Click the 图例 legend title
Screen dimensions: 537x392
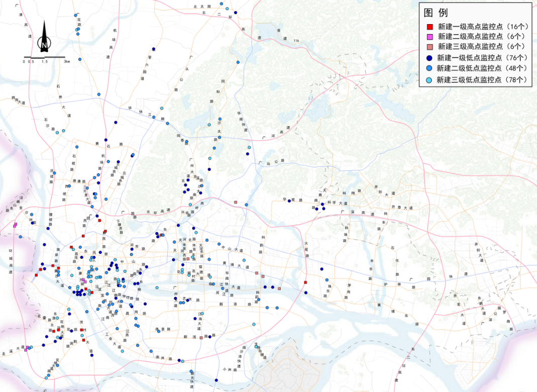pos(435,13)
